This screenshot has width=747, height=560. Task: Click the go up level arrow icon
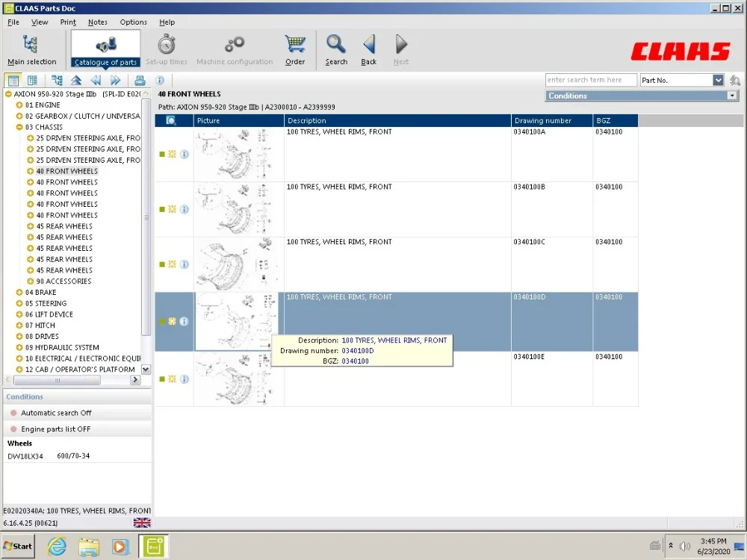[x=75, y=81]
